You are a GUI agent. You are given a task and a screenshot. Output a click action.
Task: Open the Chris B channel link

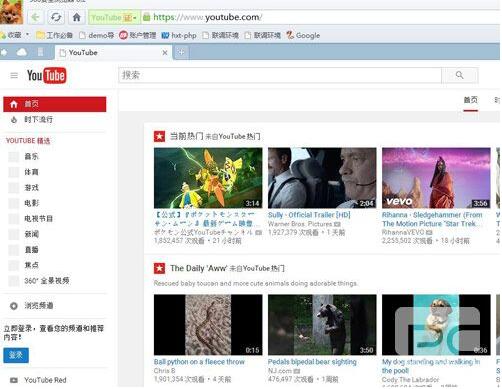pos(165,370)
